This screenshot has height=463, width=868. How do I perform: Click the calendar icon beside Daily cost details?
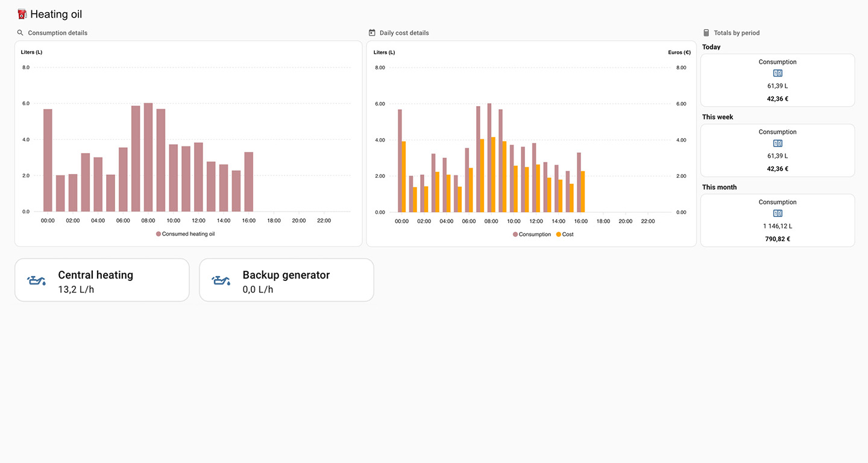372,33
